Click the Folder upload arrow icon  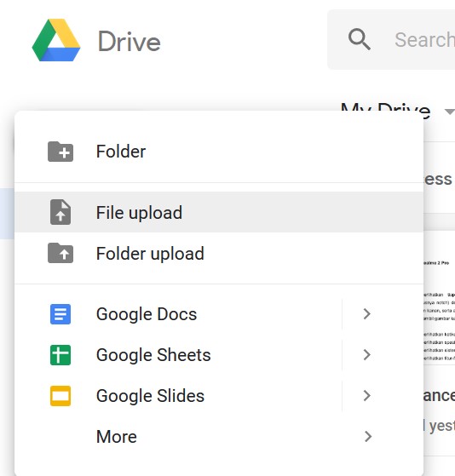coord(60,253)
